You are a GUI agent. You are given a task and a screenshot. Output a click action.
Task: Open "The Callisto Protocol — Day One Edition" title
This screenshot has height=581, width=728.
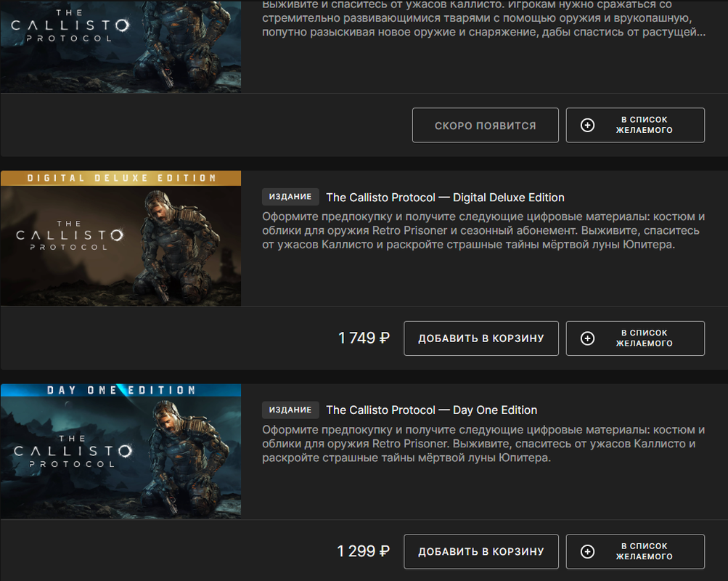click(x=432, y=410)
